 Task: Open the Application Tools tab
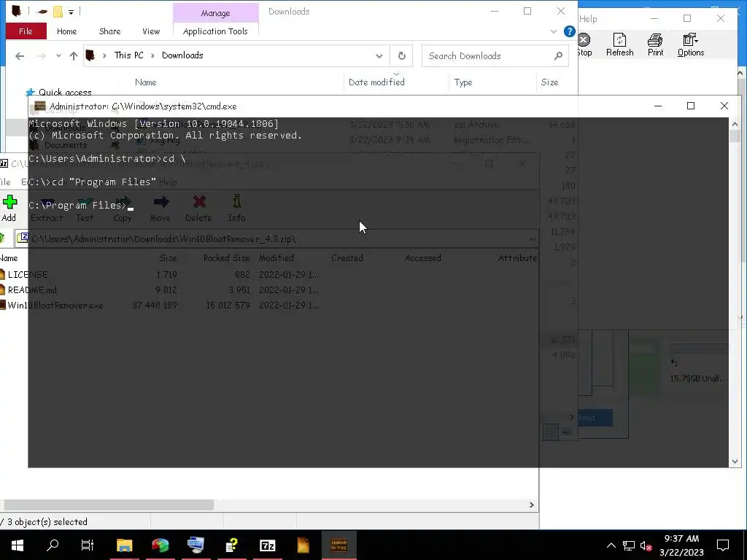coord(215,31)
